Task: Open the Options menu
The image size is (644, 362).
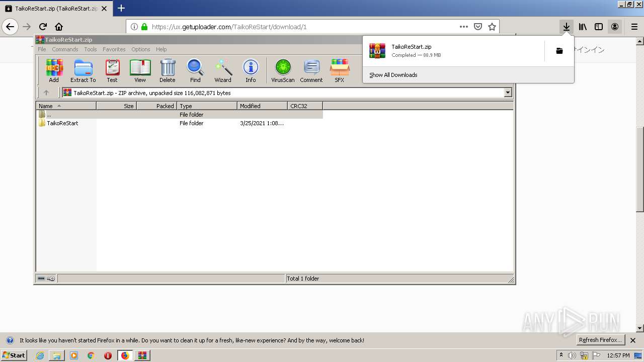Action: 141,49
